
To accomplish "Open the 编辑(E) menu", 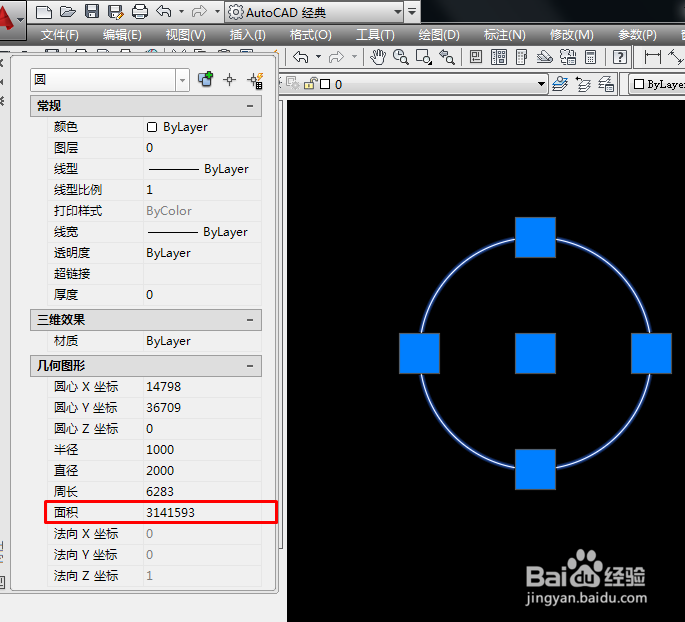I will pos(122,35).
